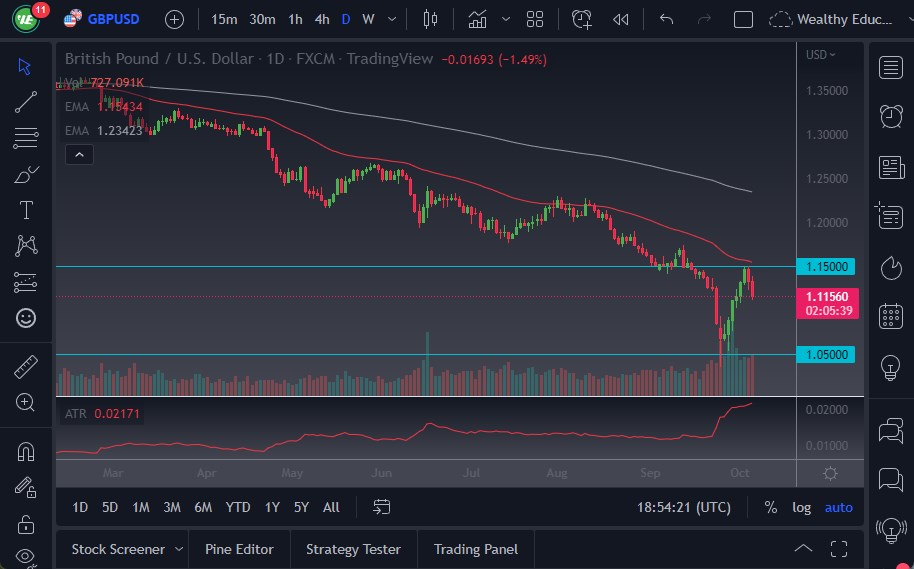Toggle auto scale on price axis
Screen dimensions: 914x569
(838, 507)
